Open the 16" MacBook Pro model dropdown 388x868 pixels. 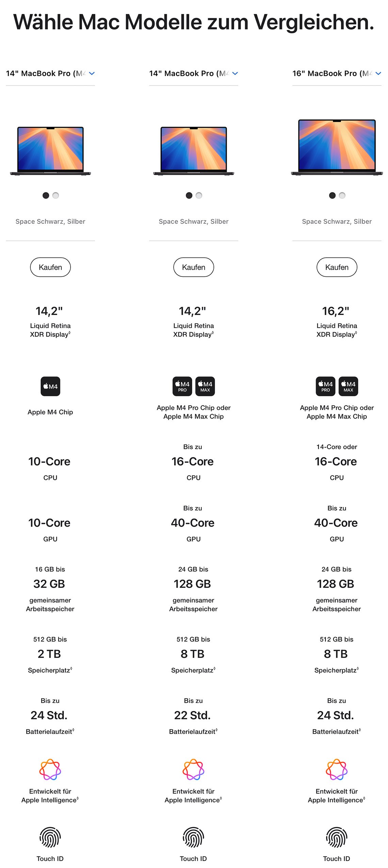click(x=337, y=73)
